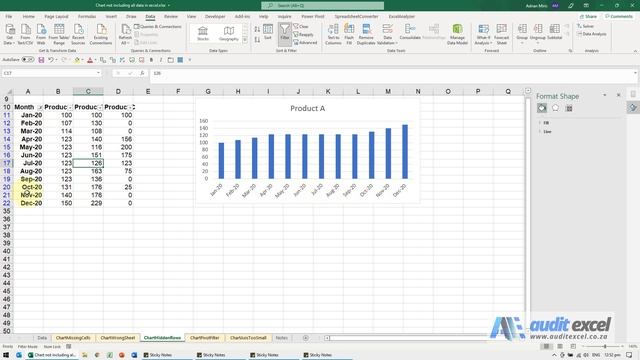Viewport: 640px width, 360px height.
Task: Click the Share button
Action: (x=589, y=16)
